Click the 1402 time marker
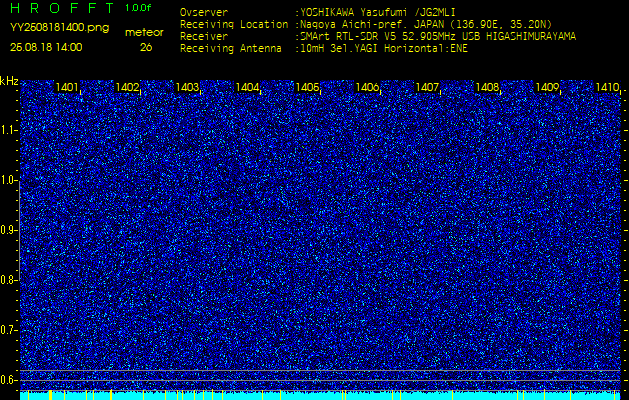Image resolution: width=629 pixels, height=400 pixels. (x=127, y=87)
